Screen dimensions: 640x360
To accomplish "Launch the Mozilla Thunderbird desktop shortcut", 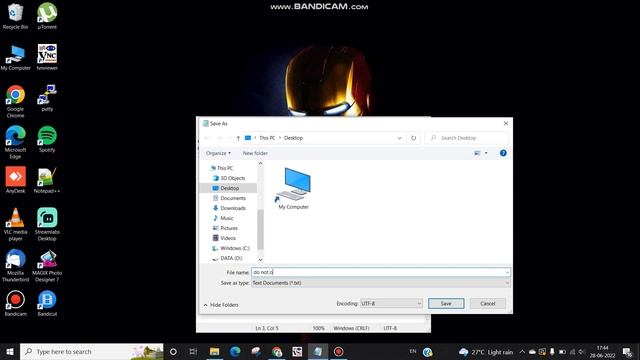I will pos(16,265).
